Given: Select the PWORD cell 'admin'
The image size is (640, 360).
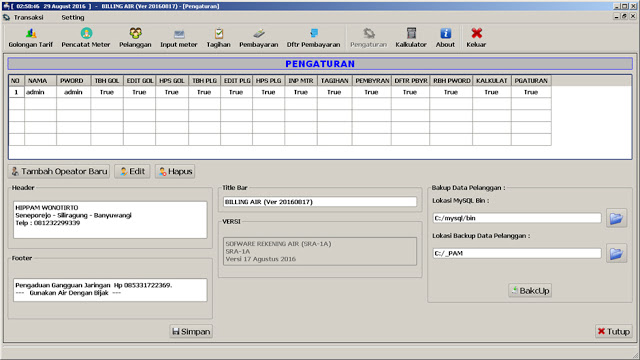Looking at the screenshot, I should coord(73,92).
